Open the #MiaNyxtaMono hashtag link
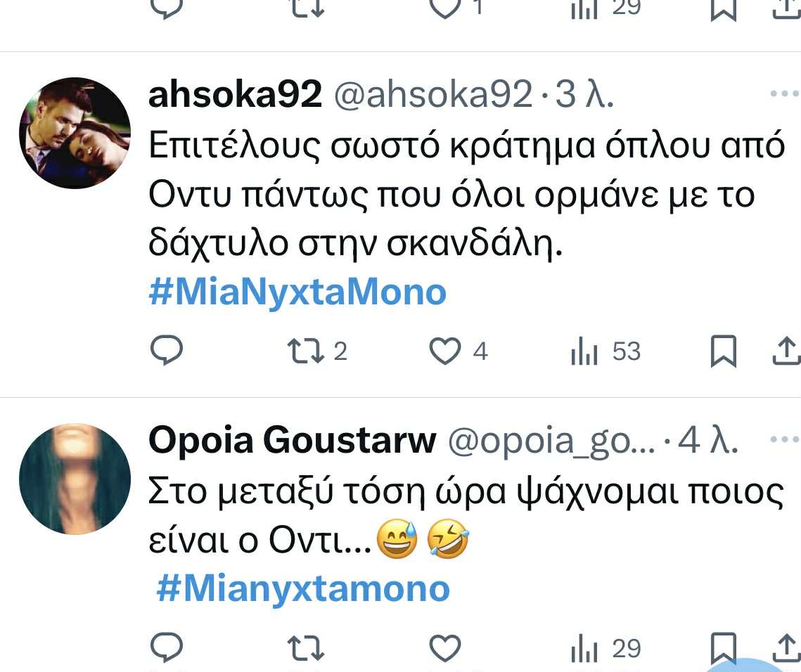 coord(297,292)
